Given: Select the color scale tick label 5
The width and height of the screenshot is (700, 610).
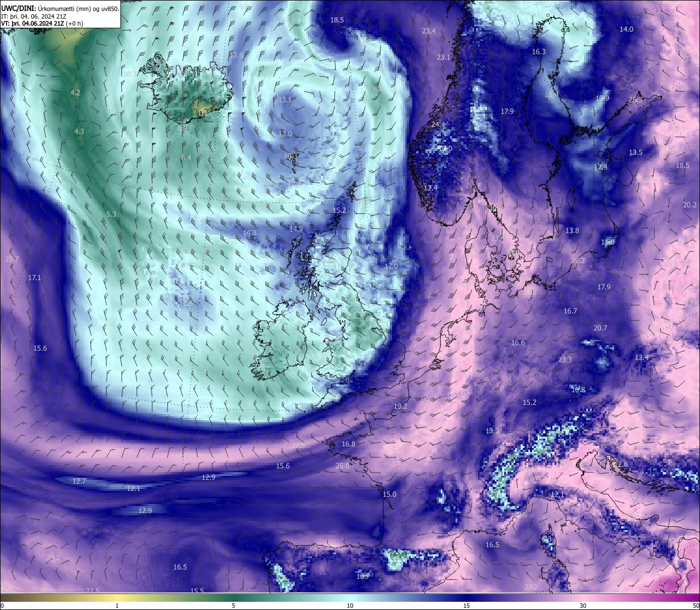Looking at the screenshot, I should (x=234, y=606).
